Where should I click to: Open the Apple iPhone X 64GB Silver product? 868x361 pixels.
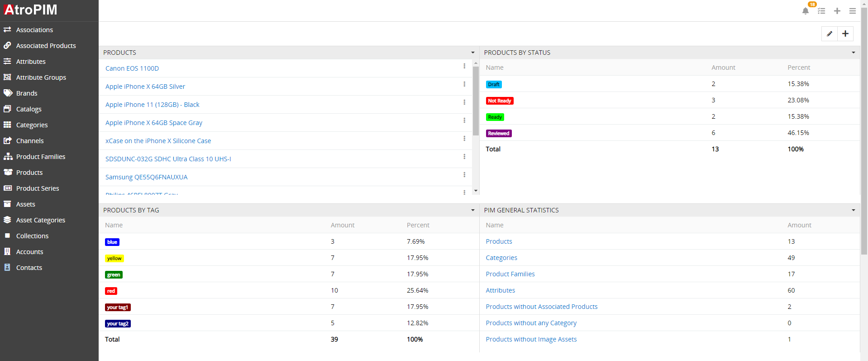(x=145, y=87)
